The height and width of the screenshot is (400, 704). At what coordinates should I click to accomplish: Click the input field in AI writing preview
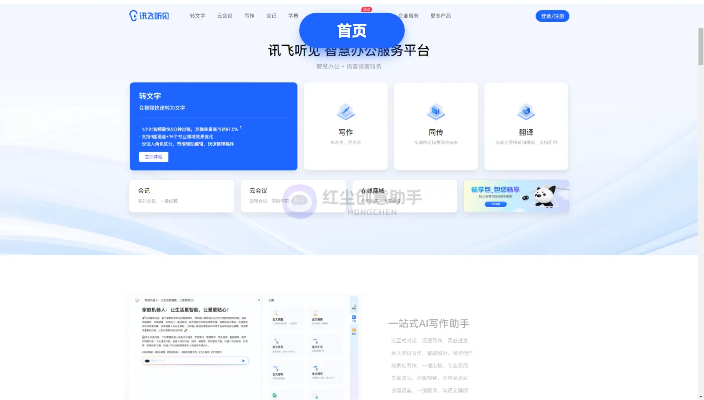(x=190, y=361)
